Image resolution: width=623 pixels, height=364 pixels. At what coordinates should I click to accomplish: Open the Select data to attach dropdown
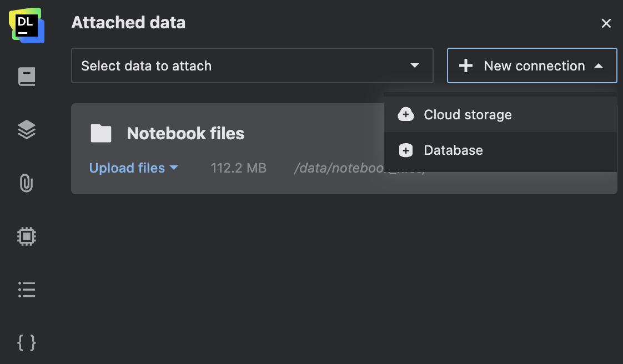(252, 65)
